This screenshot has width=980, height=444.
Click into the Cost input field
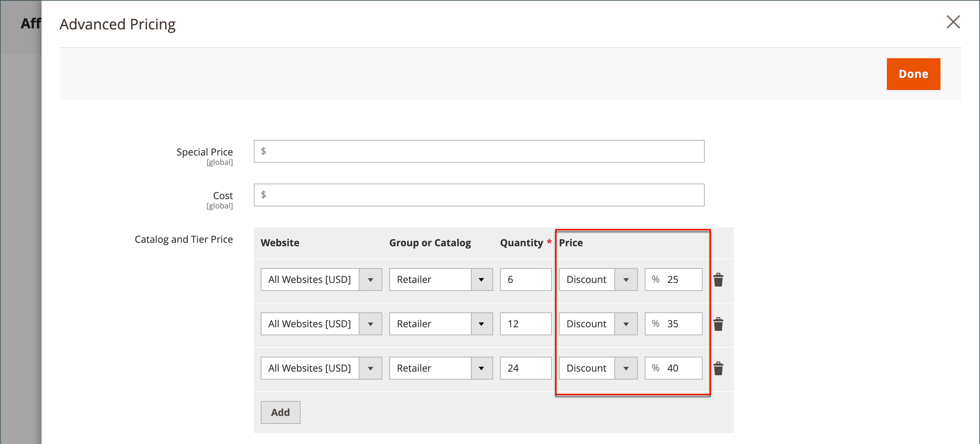coord(479,195)
